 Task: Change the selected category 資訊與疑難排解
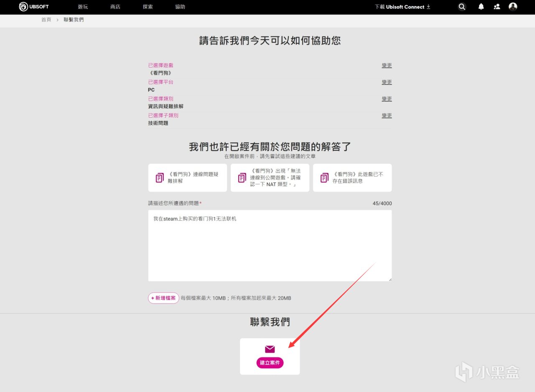387,99
